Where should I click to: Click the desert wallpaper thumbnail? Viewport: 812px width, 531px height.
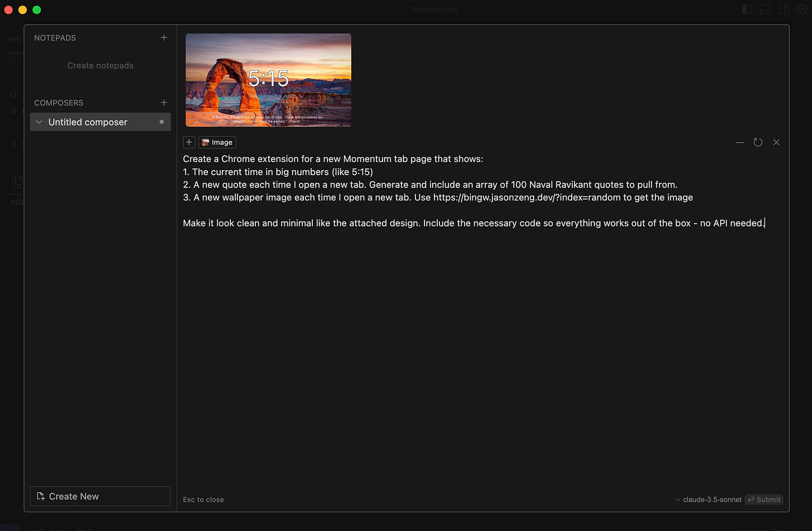268,80
